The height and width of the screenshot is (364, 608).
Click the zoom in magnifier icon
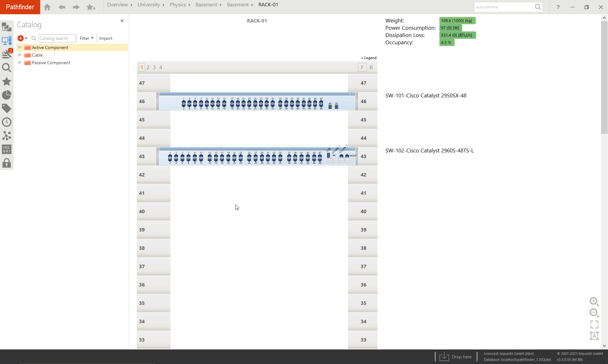pyautogui.click(x=594, y=301)
